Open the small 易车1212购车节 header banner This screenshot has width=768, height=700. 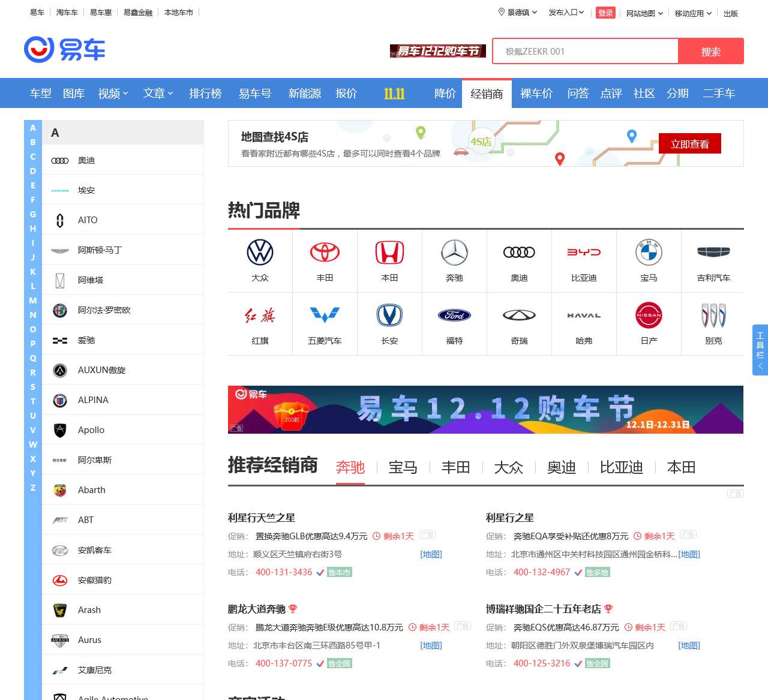coord(437,51)
